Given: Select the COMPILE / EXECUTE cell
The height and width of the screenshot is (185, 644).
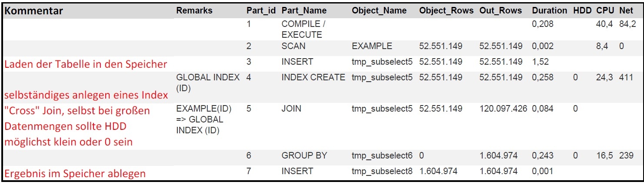Looking at the screenshot, I should [303, 30].
